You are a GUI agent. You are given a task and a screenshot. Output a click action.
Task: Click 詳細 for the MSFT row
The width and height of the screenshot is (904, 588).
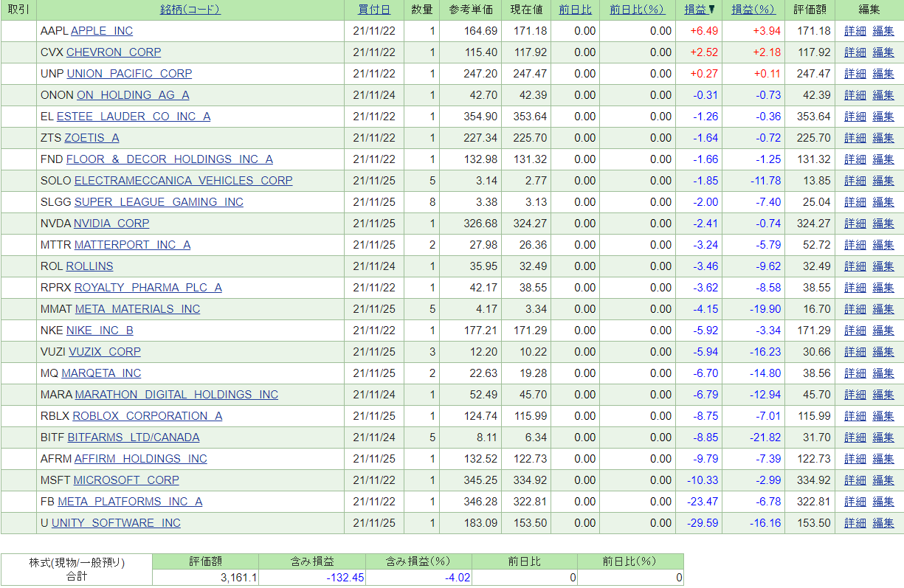855,480
